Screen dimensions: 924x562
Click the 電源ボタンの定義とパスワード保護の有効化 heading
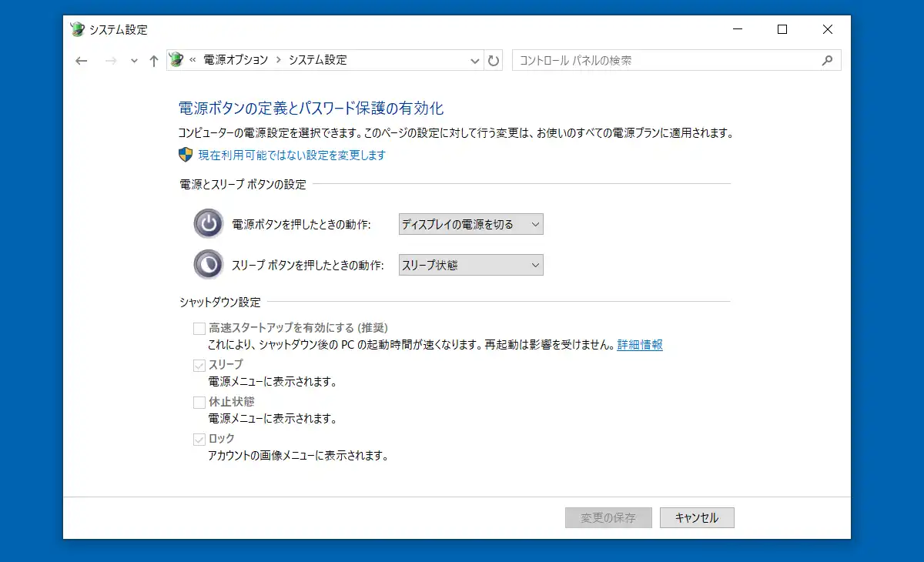[x=311, y=108]
